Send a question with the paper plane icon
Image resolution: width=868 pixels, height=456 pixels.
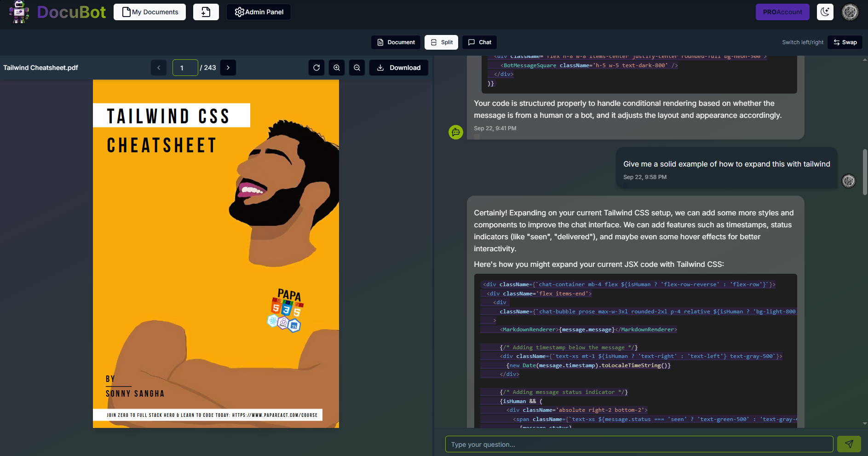tap(849, 444)
